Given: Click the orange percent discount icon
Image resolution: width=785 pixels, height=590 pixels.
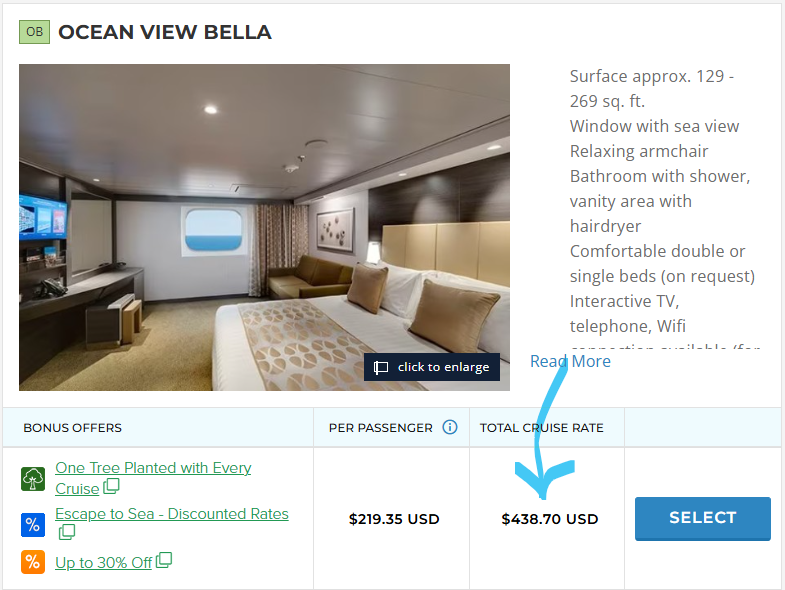Looking at the screenshot, I should coord(33,562).
